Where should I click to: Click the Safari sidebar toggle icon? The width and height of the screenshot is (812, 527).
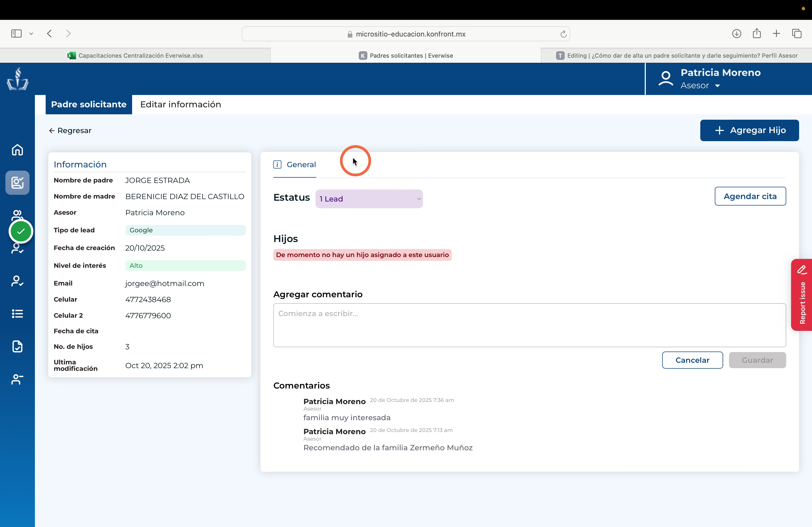click(x=16, y=33)
